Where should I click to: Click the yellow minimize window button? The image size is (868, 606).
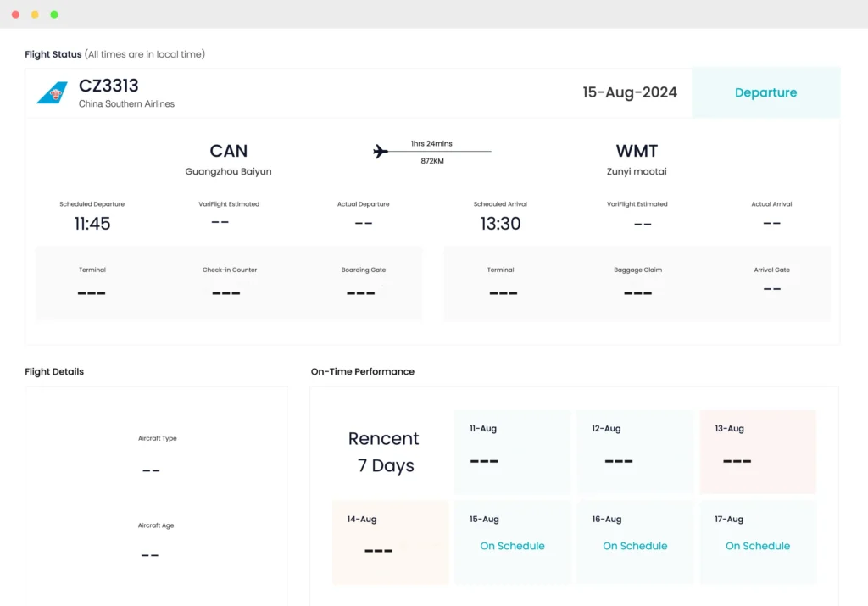[x=35, y=14]
